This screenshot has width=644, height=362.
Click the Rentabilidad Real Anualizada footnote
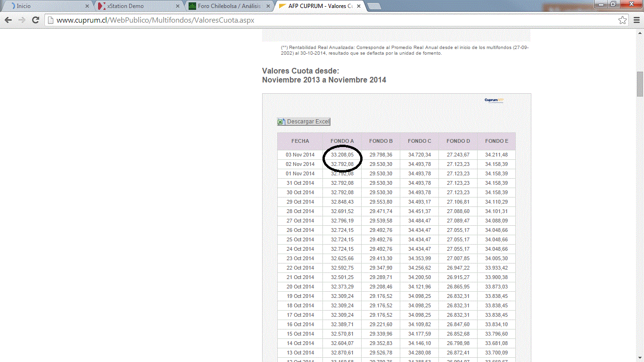tap(405, 50)
